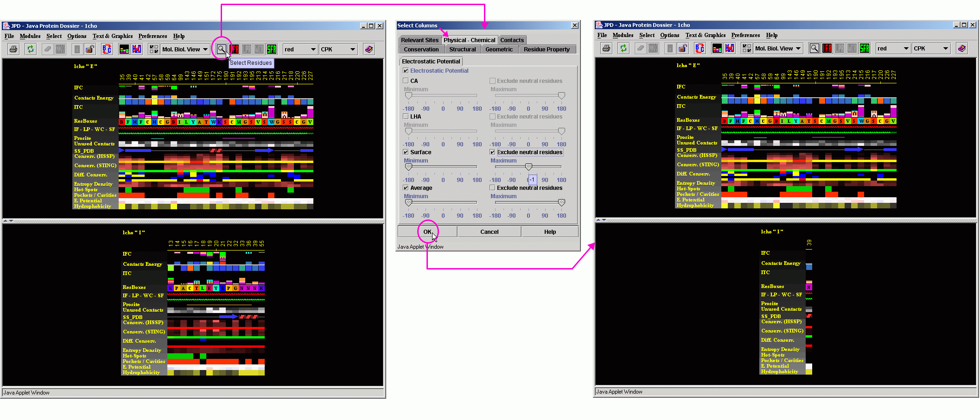Open Mol. Biol. View dropdown in left window

[x=185, y=49]
